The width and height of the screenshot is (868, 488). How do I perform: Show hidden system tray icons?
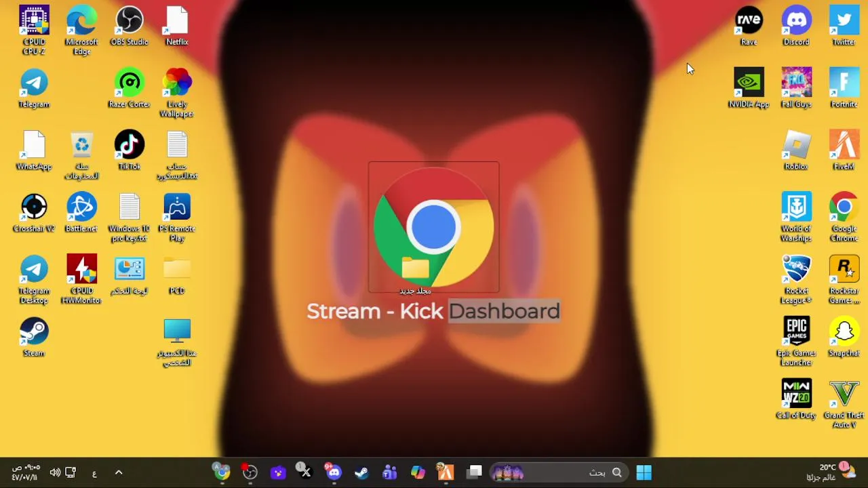[119, 472]
